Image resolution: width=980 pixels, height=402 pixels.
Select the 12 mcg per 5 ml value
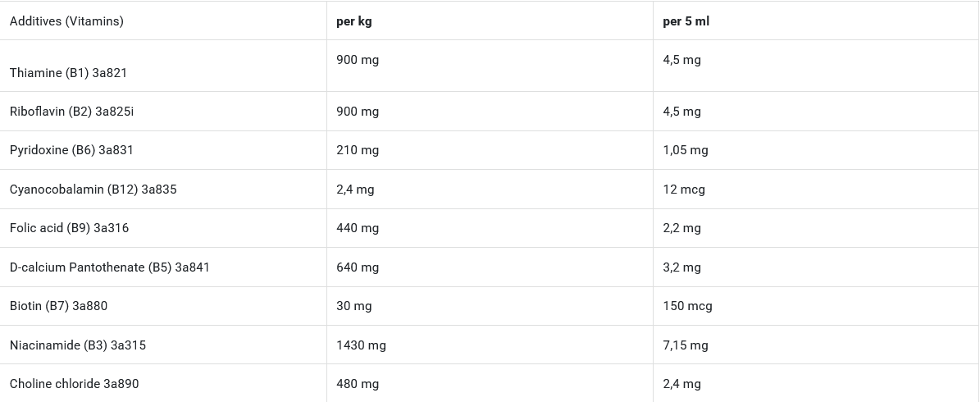(684, 190)
